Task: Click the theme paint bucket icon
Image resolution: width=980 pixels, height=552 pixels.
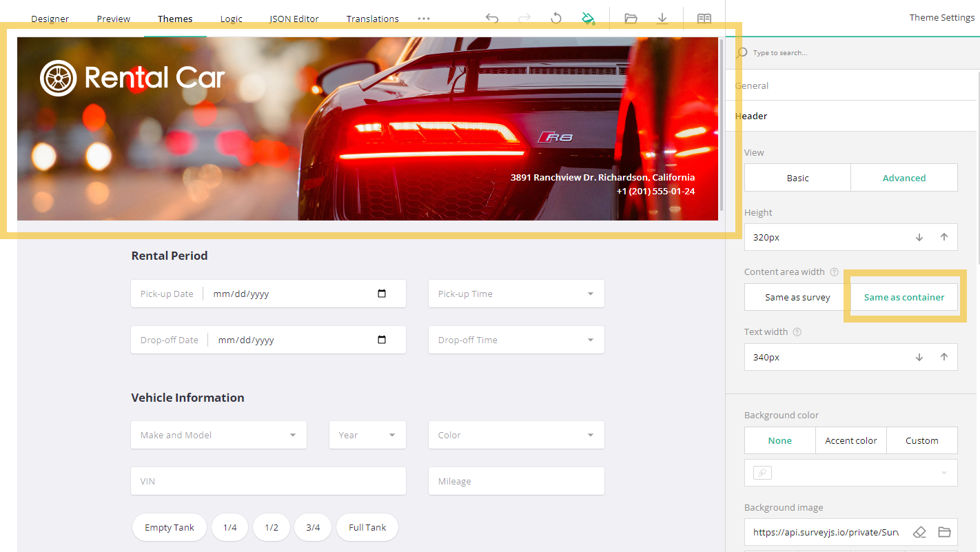Action: [x=588, y=19]
